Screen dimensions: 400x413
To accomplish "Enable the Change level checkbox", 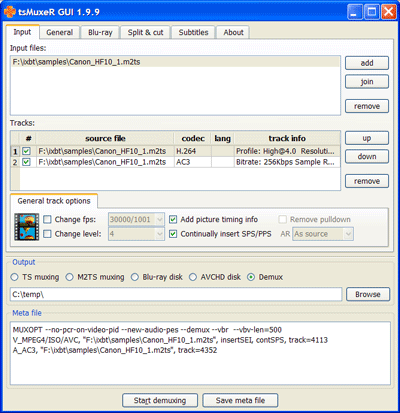I will [47, 234].
